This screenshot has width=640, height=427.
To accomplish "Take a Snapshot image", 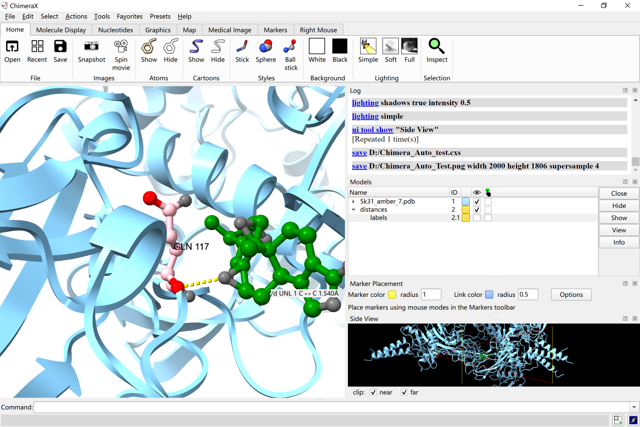I will 91,51.
